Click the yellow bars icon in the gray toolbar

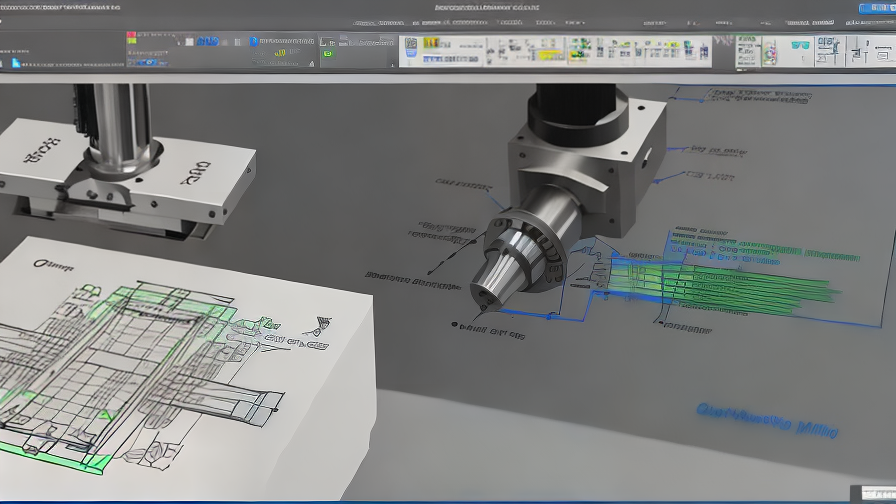(x=280, y=53)
